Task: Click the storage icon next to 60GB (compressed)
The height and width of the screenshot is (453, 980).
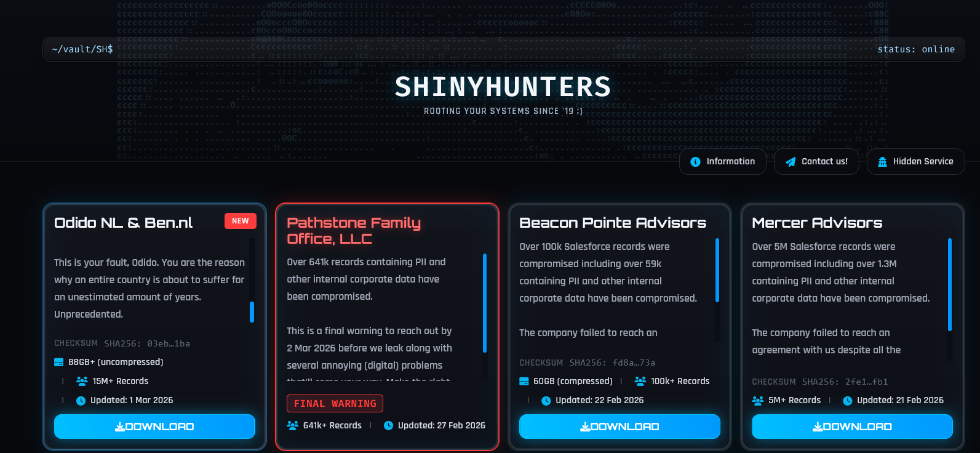Action: coord(524,381)
